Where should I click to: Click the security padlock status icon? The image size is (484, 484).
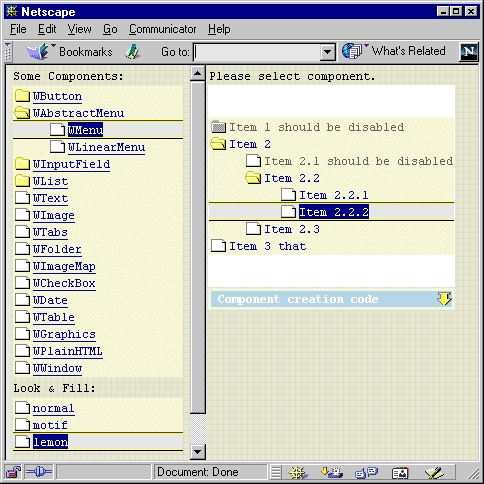point(13,472)
